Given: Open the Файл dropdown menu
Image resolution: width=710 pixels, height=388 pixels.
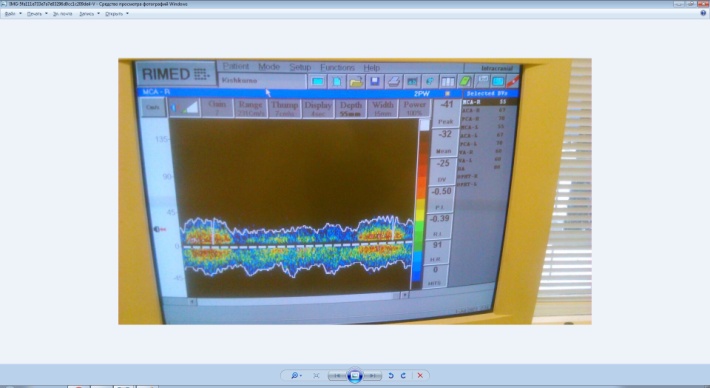Looking at the screenshot, I should tap(13, 14).
